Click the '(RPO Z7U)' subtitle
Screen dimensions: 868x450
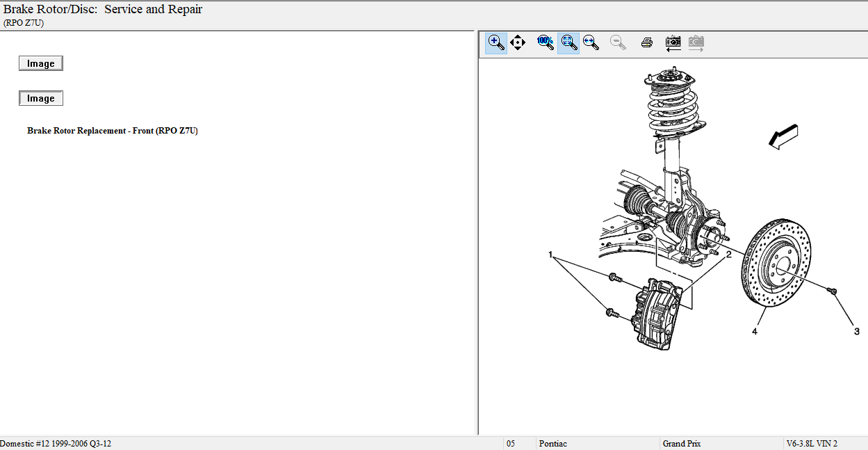(x=24, y=23)
